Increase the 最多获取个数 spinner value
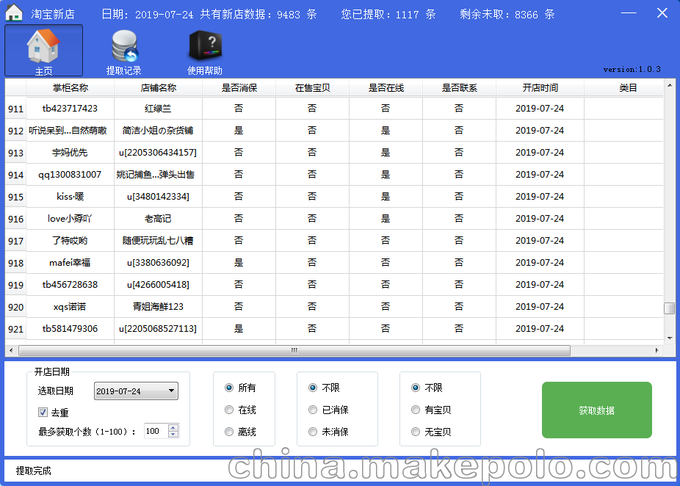 pyautogui.click(x=173, y=427)
